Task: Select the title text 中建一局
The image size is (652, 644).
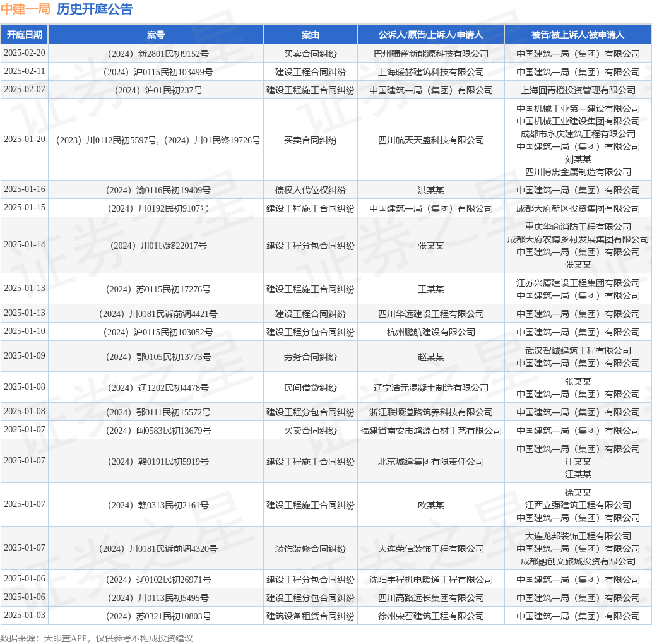Action: (26, 9)
